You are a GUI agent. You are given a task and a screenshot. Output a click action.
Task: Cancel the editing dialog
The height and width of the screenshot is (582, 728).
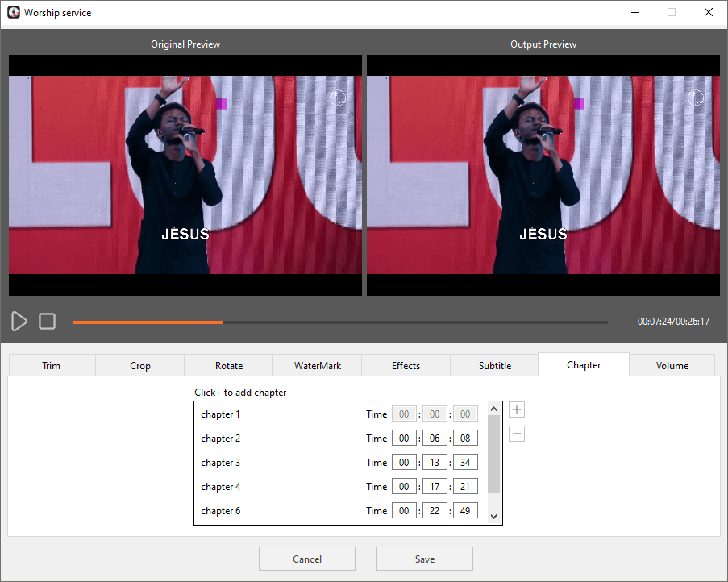(x=306, y=558)
